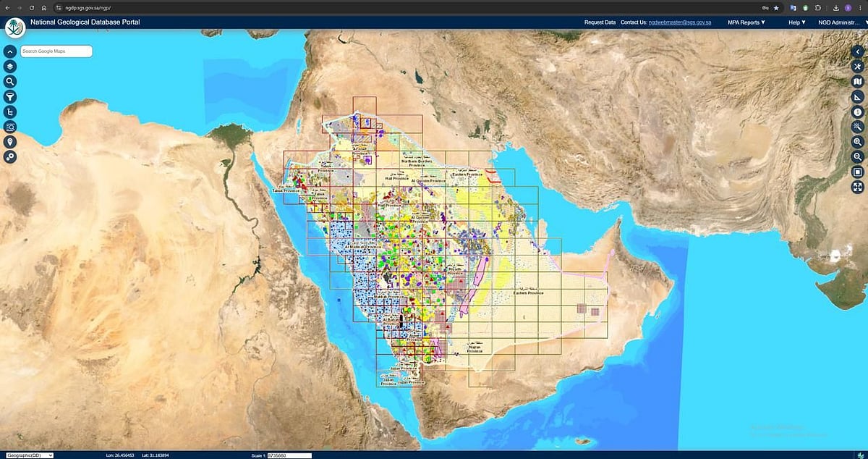
Task: Collapse the left toolbar with up chevron
Action: pos(10,51)
